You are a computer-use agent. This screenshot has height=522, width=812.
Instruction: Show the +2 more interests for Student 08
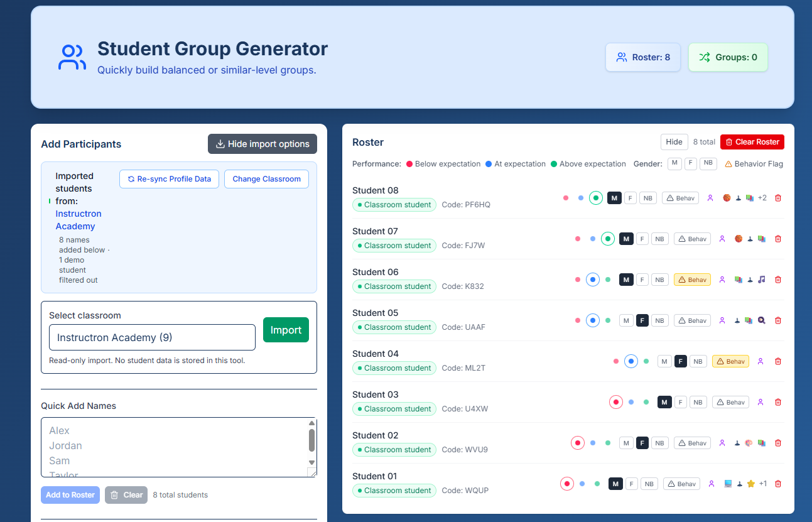pyautogui.click(x=762, y=198)
